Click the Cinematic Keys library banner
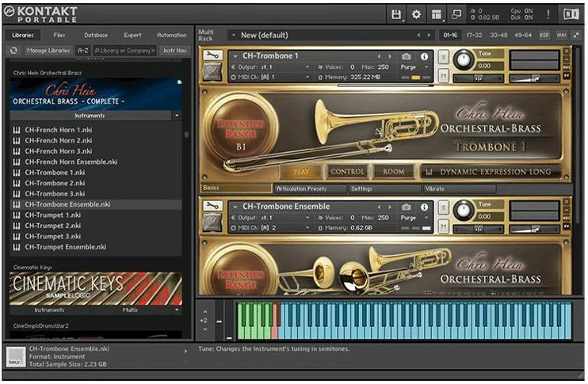The image size is (588, 384). coord(96,288)
